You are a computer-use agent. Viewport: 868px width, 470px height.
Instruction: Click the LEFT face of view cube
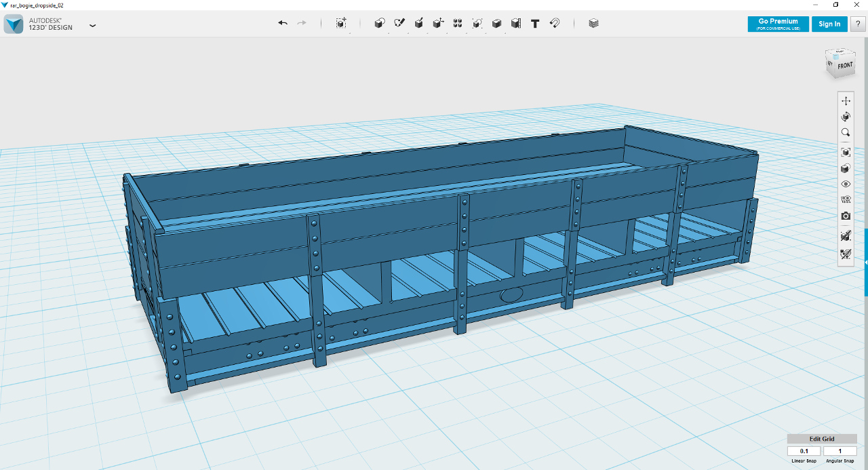coord(830,63)
